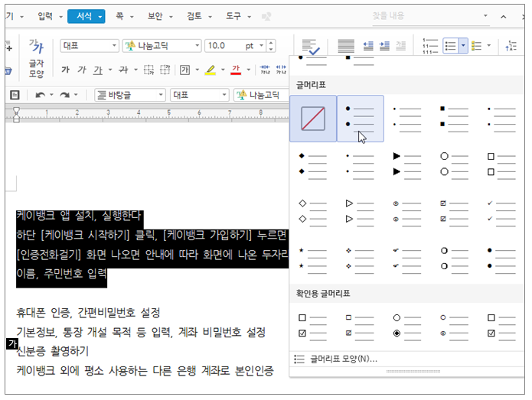Screen dimensions: 532x400
Task: Click the redo arrow icon
Action: 64,95
